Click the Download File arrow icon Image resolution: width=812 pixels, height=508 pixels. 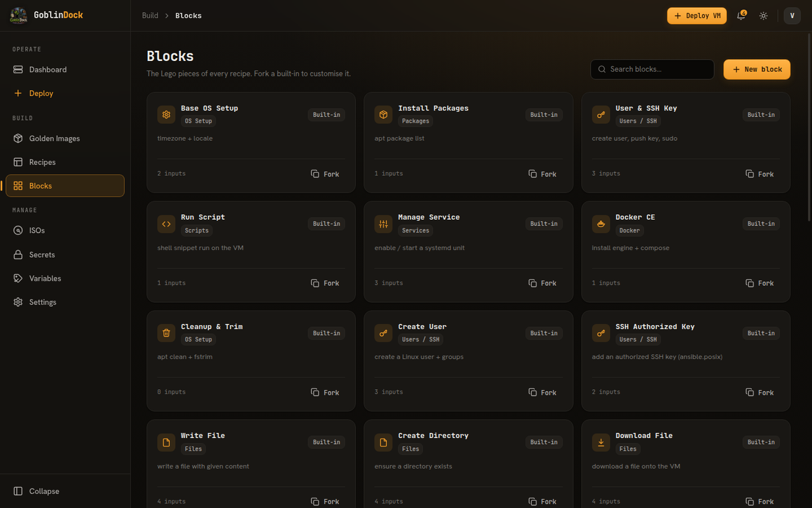tap(601, 442)
